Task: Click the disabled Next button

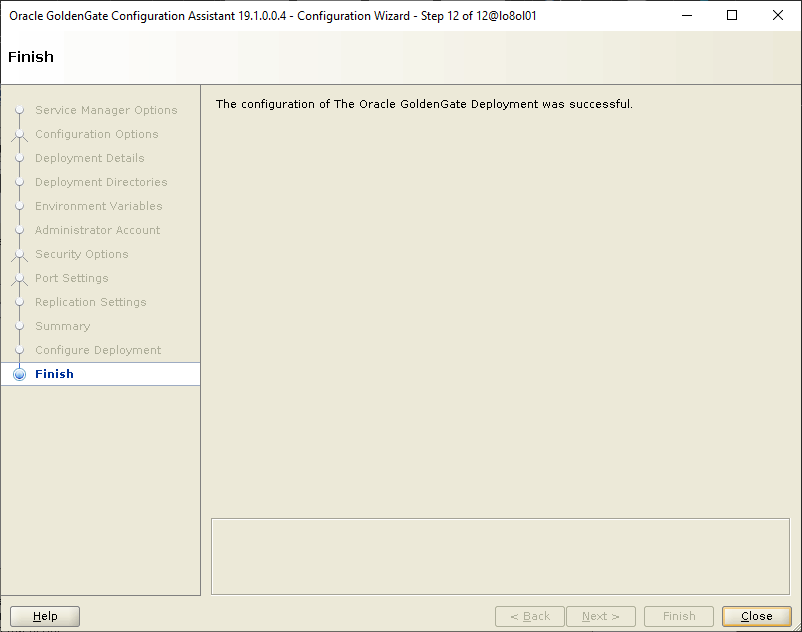Action: pos(601,616)
